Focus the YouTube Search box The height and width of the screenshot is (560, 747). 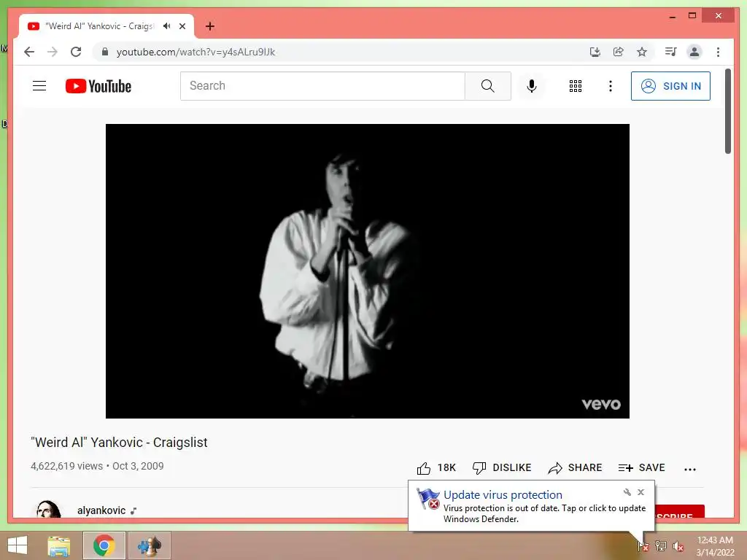click(322, 86)
